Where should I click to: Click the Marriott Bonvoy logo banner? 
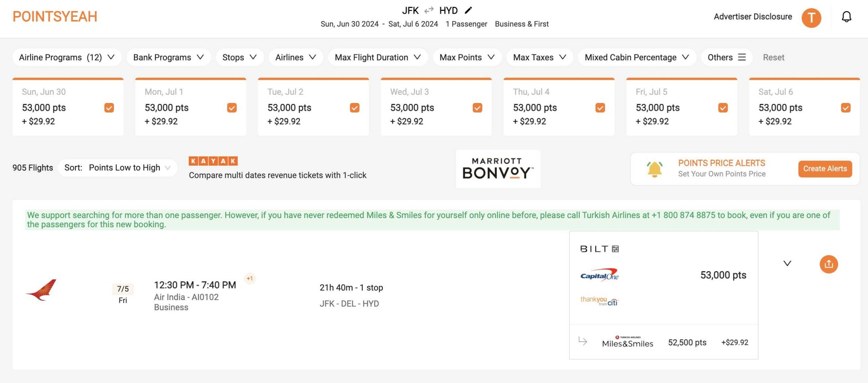click(x=498, y=169)
